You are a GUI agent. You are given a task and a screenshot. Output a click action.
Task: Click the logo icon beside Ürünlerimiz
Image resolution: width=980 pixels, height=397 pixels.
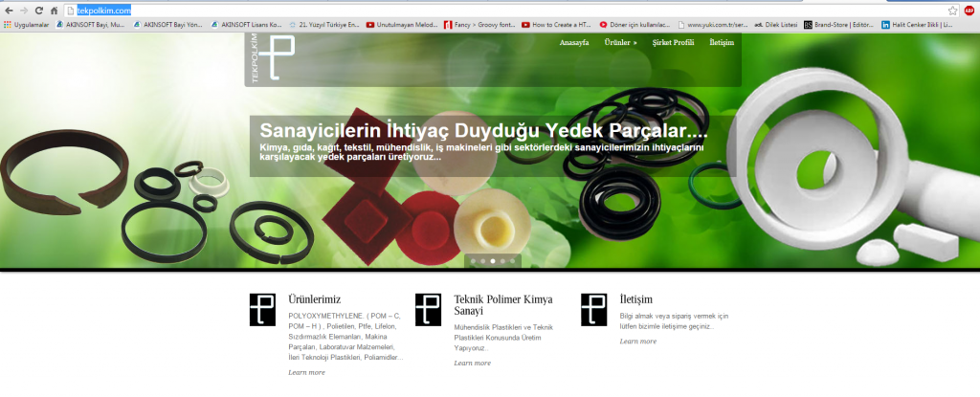[x=262, y=310]
